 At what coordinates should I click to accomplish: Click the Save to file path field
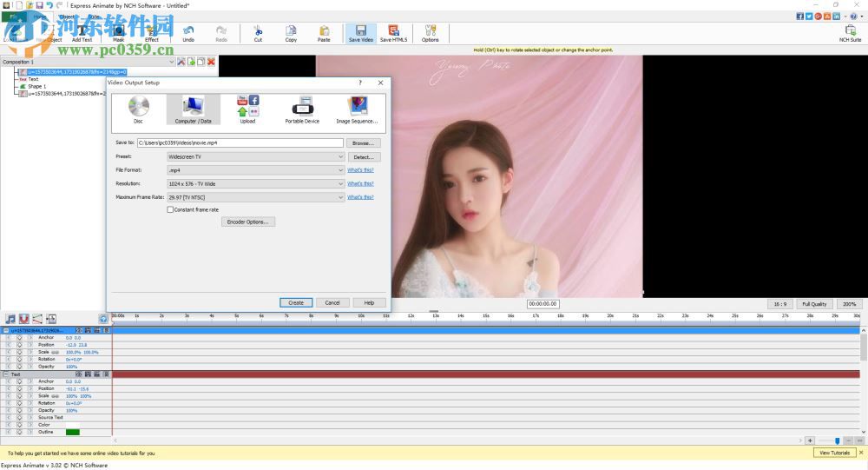[240, 143]
